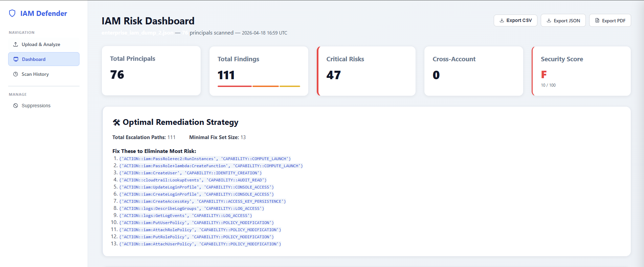Click the download icon on Export JSON

549,21
